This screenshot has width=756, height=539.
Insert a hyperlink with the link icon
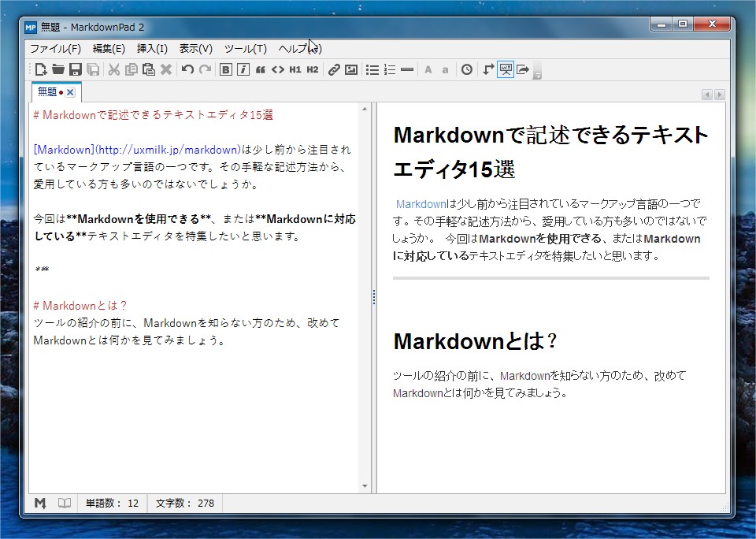click(x=334, y=69)
